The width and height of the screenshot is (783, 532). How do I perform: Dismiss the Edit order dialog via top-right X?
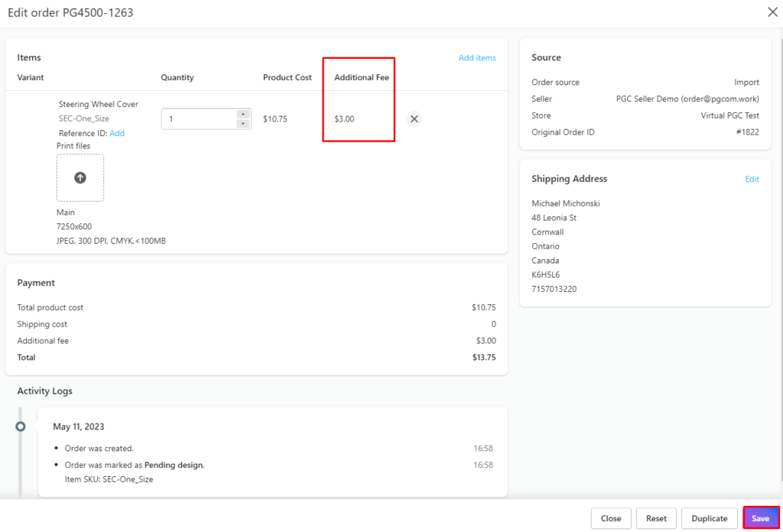pos(772,11)
